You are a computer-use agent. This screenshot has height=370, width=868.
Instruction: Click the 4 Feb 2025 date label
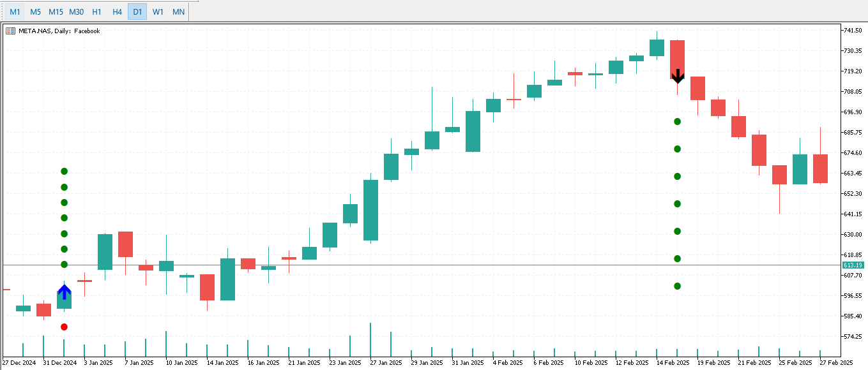pyautogui.click(x=508, y=363)
